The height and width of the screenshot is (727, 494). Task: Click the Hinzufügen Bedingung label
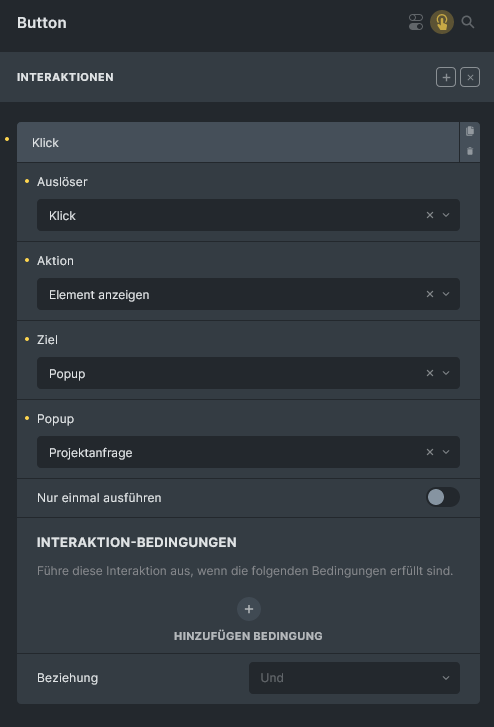[x=248, y=636]
